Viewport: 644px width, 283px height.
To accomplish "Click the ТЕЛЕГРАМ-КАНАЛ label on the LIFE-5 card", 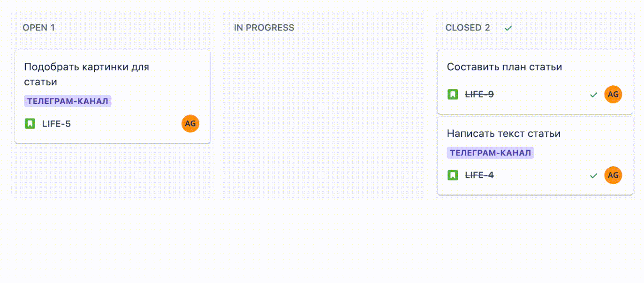I will click(x=68, y=101).
